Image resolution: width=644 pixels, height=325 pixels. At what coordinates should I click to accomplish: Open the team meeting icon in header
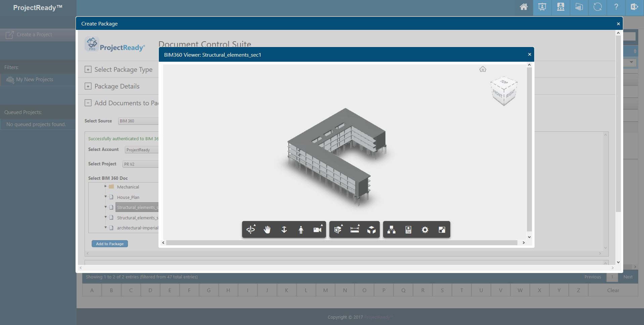point(561,7)
